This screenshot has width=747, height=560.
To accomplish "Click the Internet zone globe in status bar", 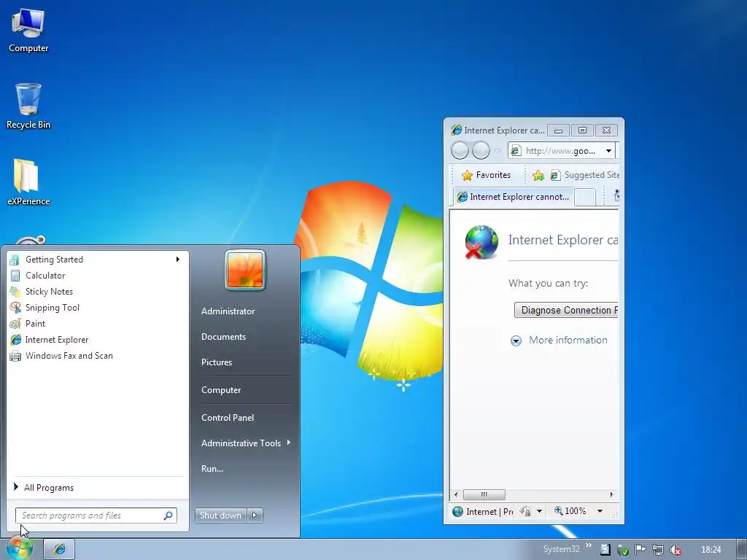I will (x=458, y=511).
